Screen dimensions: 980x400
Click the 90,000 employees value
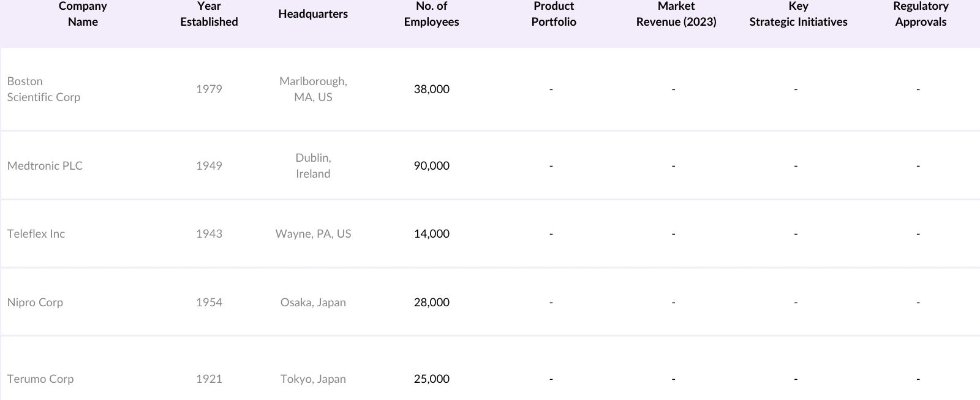pyautogui.click(x=431, y=165)
